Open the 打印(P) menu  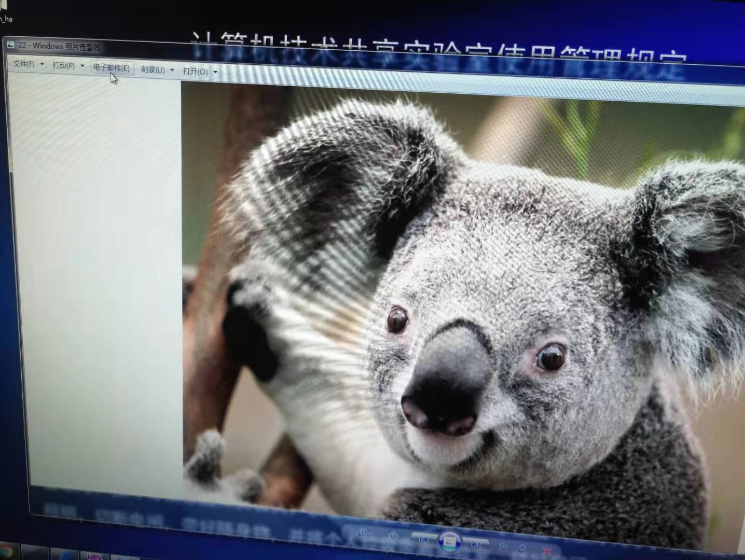[x=63, y=65]
